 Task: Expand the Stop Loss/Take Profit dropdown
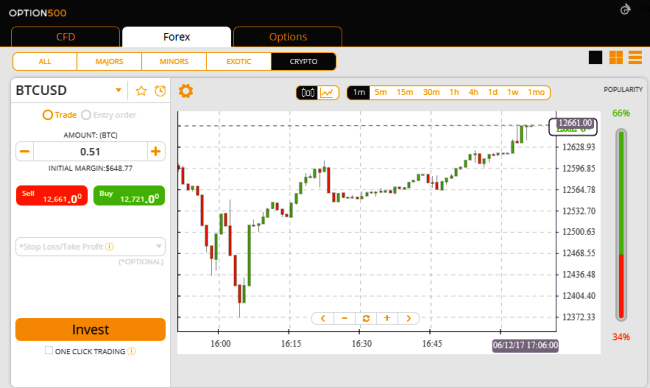(90, 247)
